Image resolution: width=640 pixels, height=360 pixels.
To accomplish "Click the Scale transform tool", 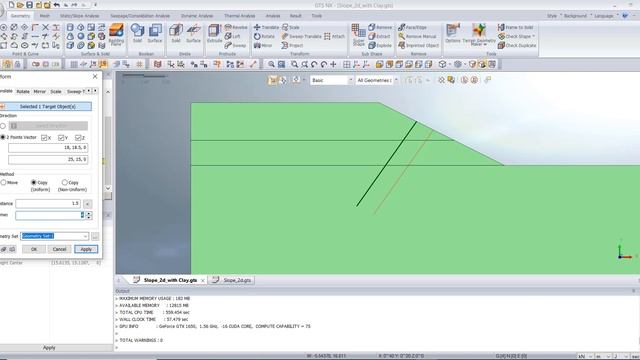I will pyautogui.click(x=291, y=27).
